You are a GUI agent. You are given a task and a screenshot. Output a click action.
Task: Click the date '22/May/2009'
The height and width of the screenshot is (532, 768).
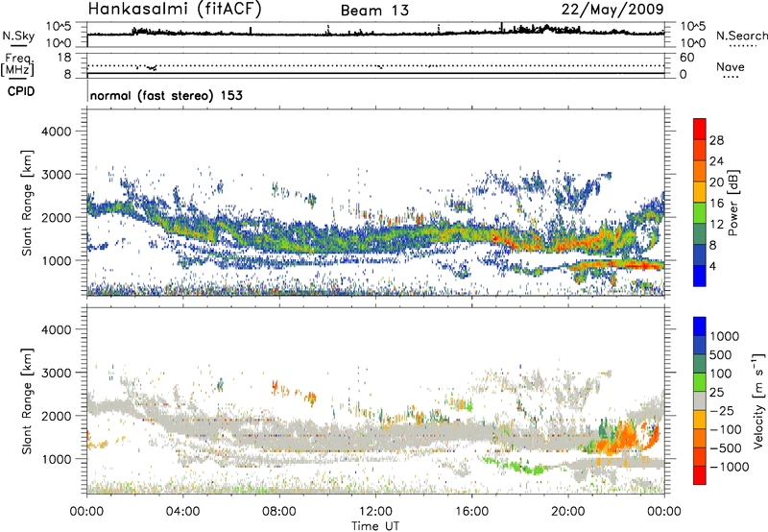[612, 9]
